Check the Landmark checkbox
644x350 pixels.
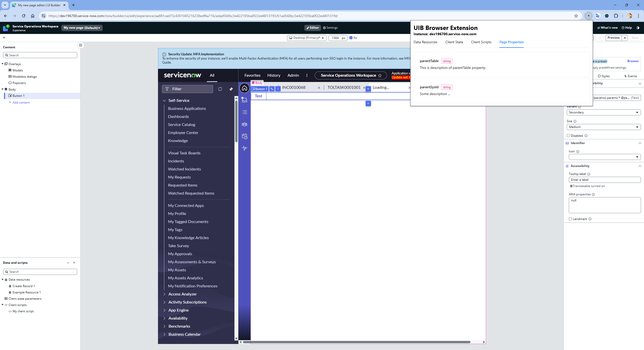570,219
